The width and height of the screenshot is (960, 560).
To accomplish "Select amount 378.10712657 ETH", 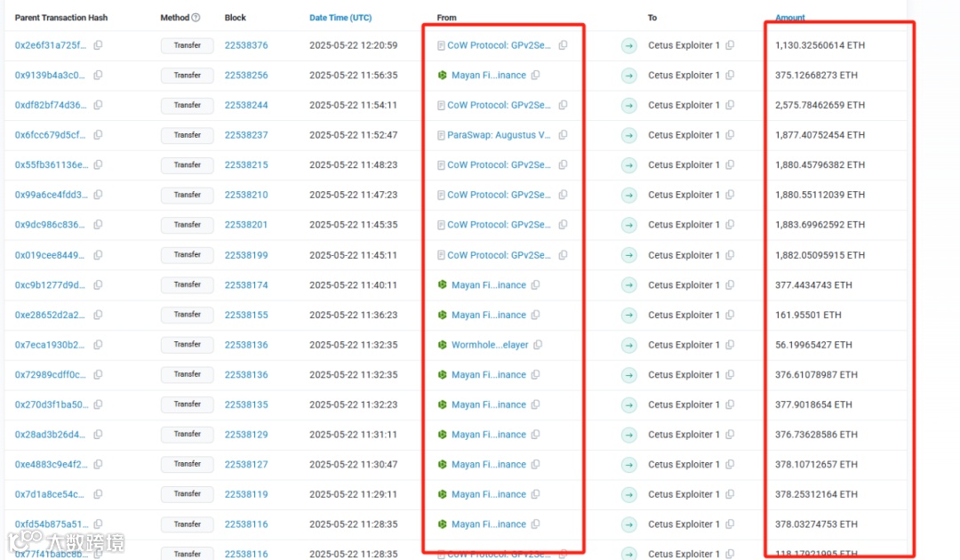I will 816,465.
